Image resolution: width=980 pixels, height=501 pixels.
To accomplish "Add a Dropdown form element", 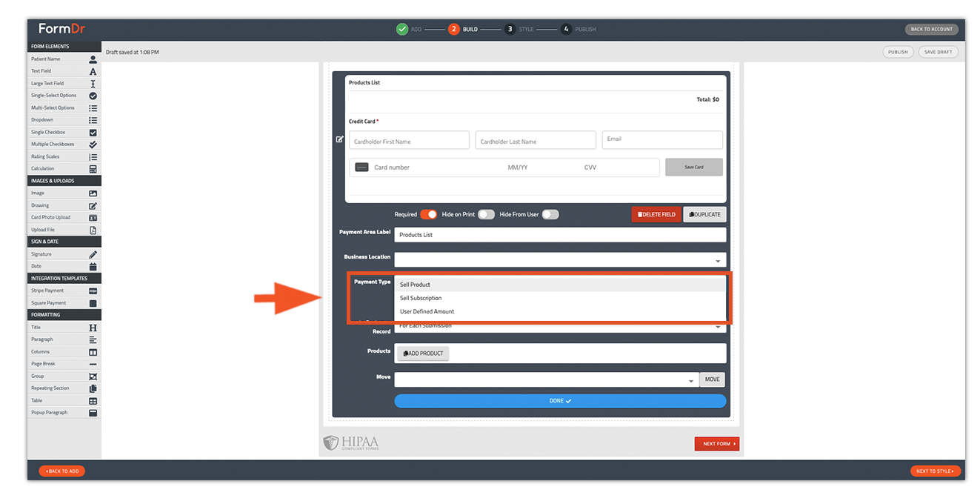I will [x=64, y=120].
